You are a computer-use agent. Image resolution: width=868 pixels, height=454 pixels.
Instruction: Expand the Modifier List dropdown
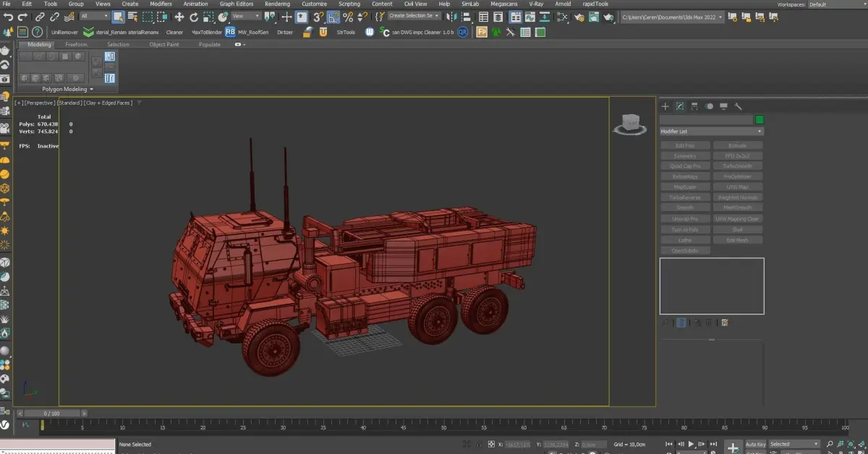coord(712,132)
